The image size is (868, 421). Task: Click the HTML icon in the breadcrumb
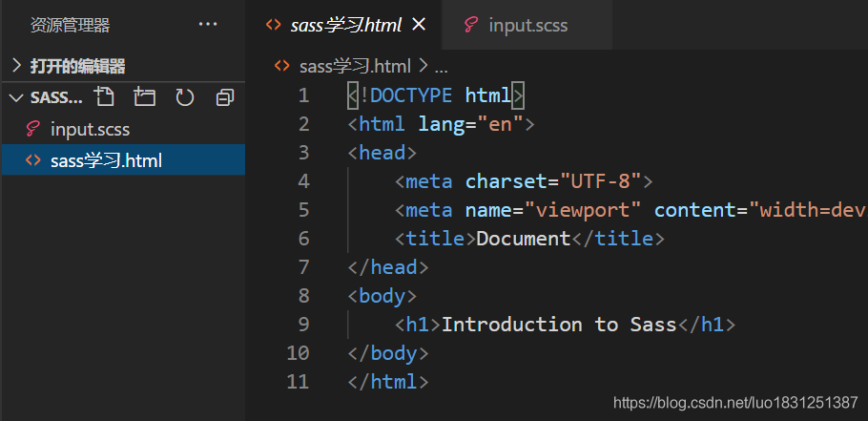(281, 66)
